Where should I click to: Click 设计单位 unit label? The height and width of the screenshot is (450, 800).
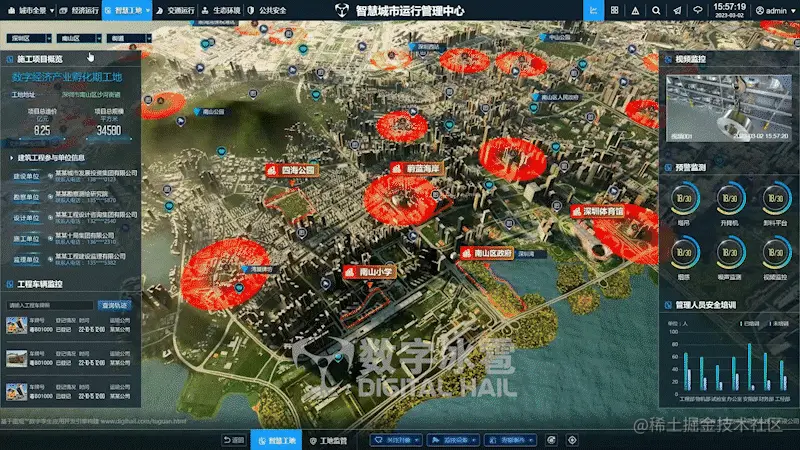click(26, 218)
